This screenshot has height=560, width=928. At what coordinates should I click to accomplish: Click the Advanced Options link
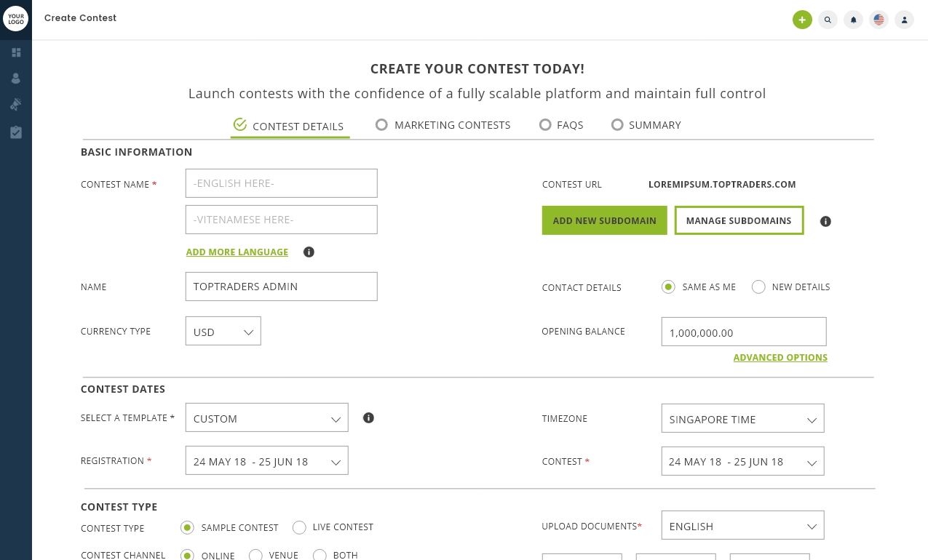(780, 358)
